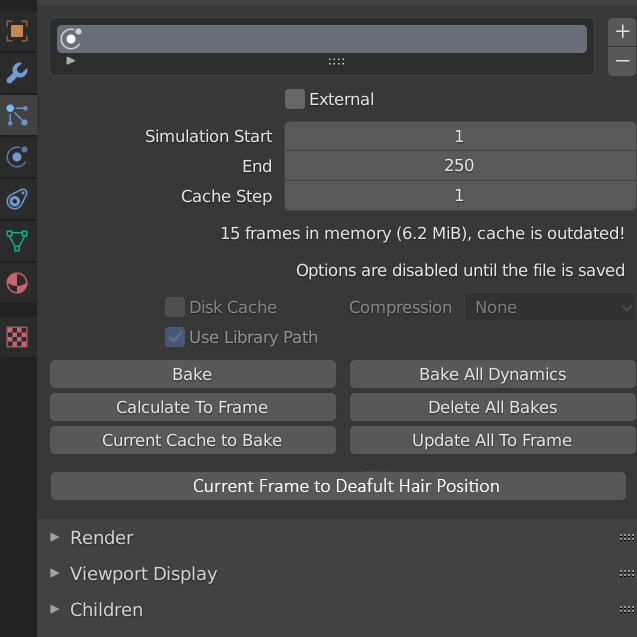Expand the cache list filter triangle
This screenshot has width=637, height=637.
coord(71,61)
